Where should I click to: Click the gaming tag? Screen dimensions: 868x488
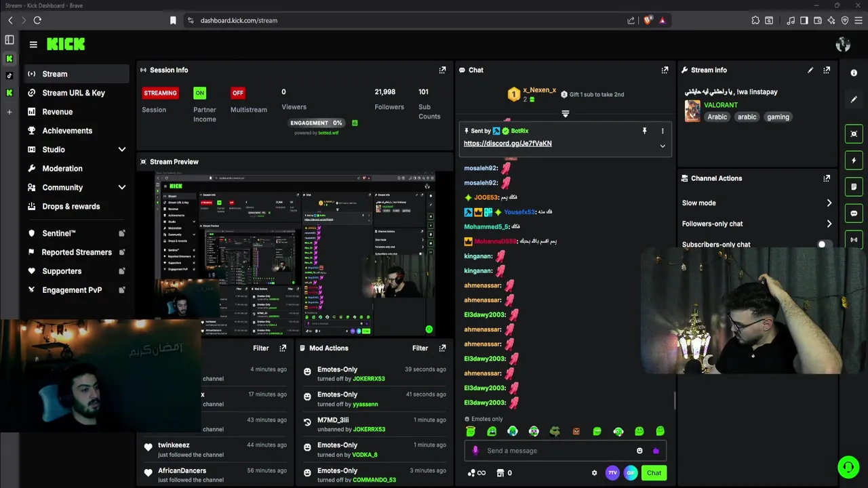coord(778,117)
